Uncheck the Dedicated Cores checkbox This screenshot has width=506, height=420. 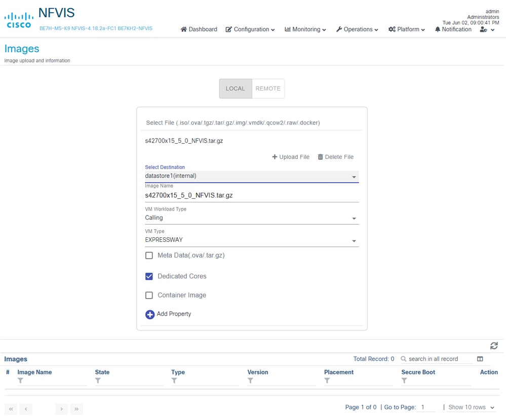(149, 277)
